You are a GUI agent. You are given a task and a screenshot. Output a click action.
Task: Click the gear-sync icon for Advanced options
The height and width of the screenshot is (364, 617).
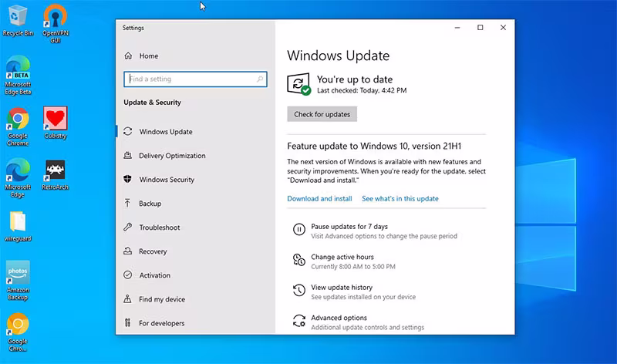(x=299, y=321)
